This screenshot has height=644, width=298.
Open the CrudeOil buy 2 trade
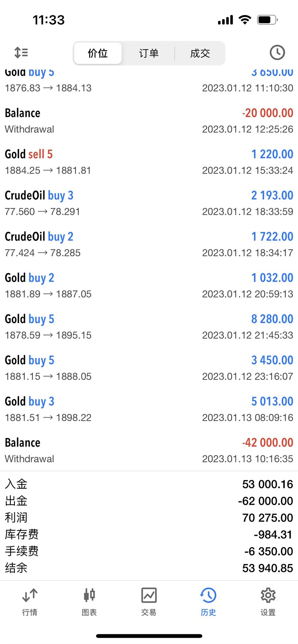coord(149,245)
